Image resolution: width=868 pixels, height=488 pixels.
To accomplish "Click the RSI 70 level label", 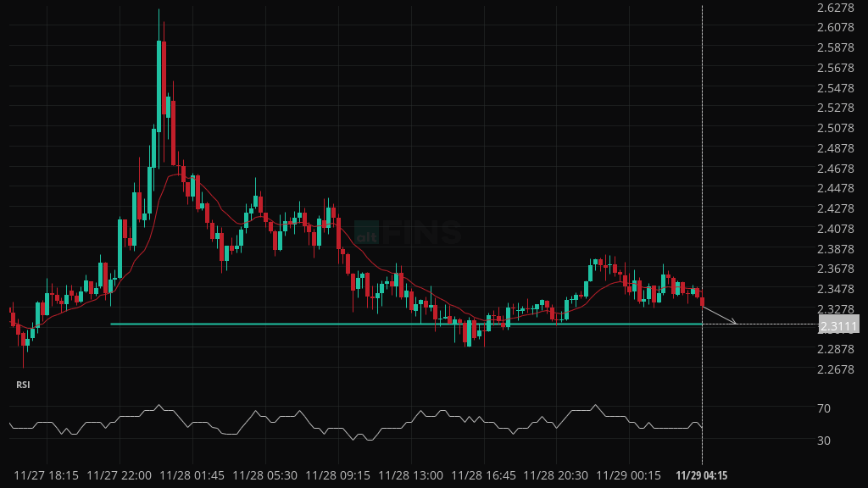I will pos(823,408).
